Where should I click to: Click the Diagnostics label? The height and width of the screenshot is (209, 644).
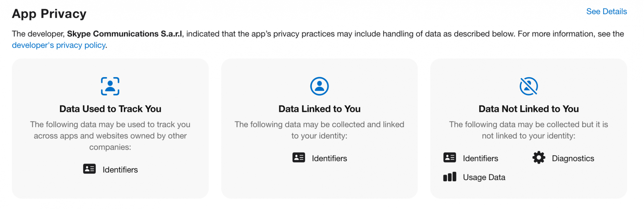573,158
